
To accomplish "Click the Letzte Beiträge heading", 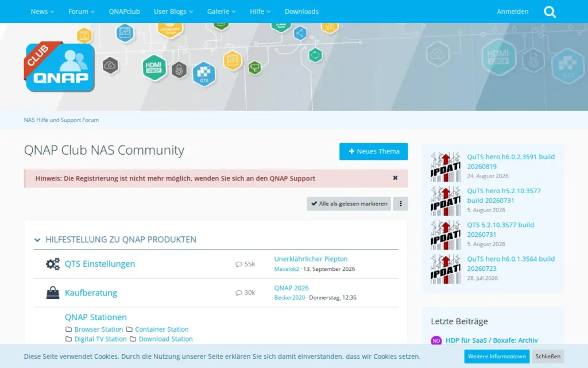I will tap(459, 321).
